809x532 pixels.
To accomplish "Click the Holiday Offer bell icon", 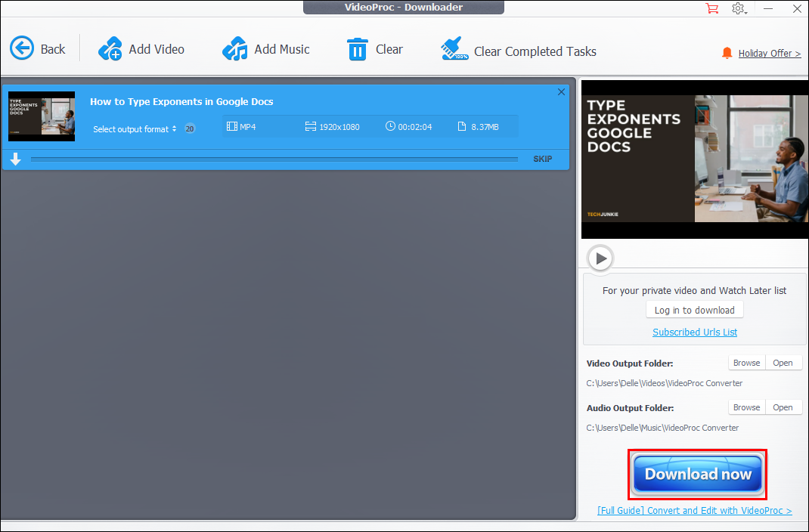I will pyautogui.click(x=727, y=53).
